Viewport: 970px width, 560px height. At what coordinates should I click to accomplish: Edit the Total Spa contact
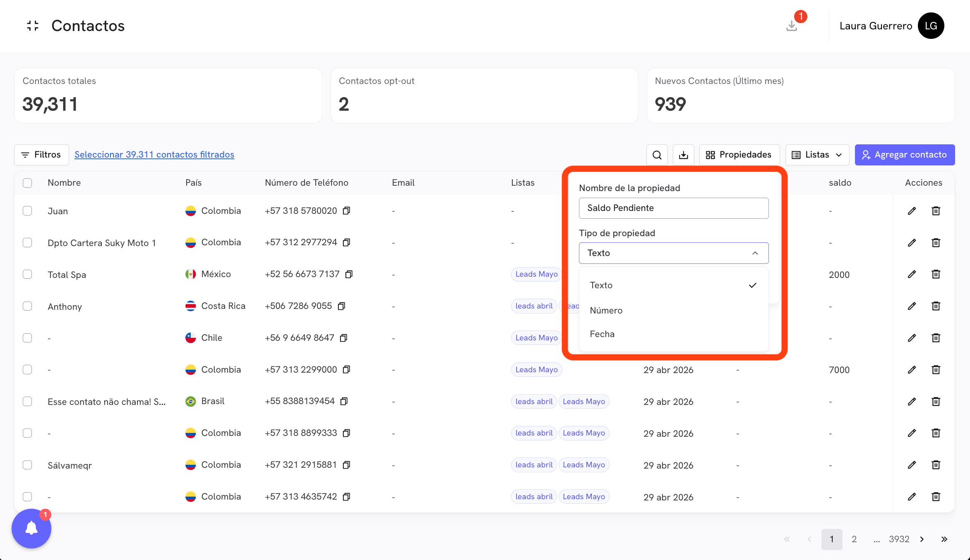coord(912,274)
